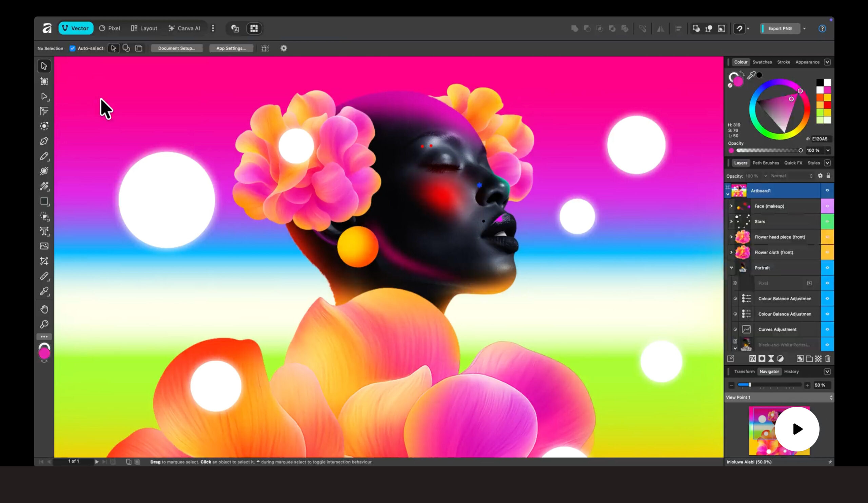Lock the layer with the padlock toggle

pos(829,176)
